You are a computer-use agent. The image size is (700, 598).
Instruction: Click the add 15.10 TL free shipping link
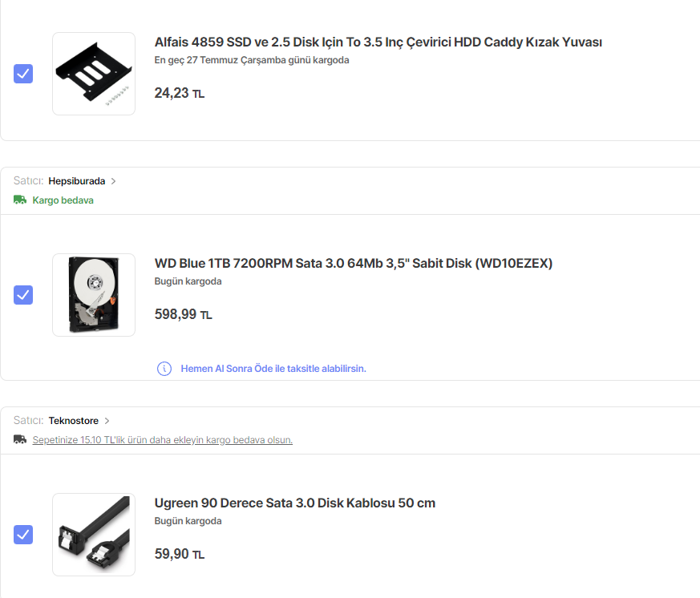pyautogui.click(x=162, y=440)
